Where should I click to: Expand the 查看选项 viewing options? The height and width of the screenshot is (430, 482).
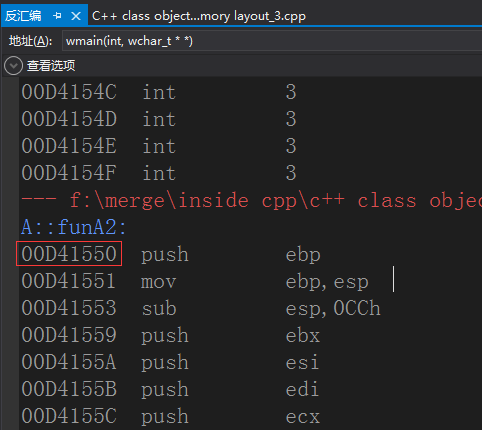coord(14,66)
